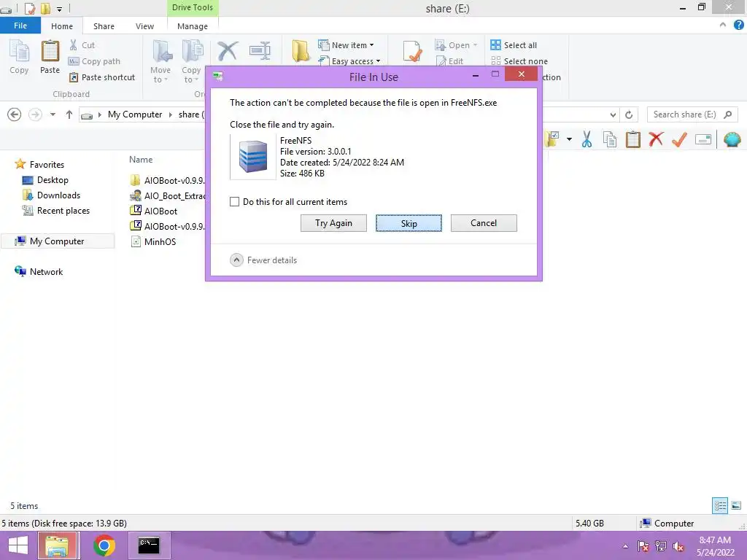747x560 pixels.
Task: Switch to large icons view
Action: (x=736, y=505)
